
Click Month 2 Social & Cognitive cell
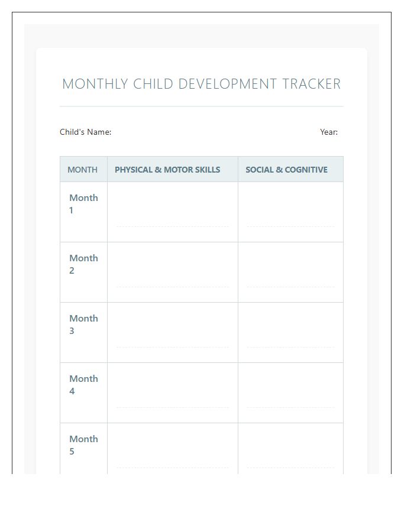click(290, 272)
